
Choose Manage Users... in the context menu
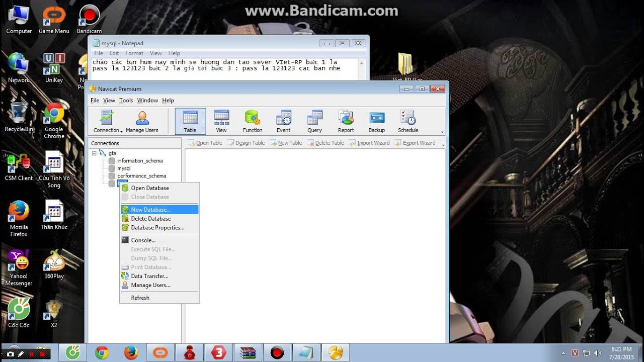[x=159, y=285]
